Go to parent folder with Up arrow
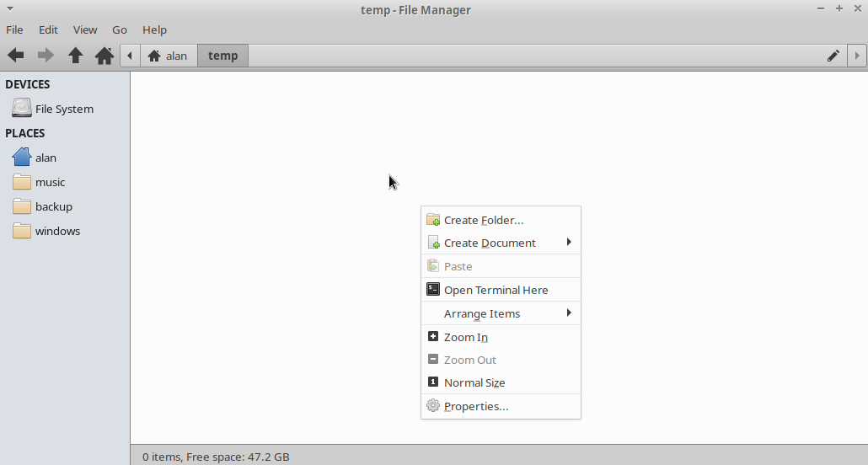 point(75,56)
